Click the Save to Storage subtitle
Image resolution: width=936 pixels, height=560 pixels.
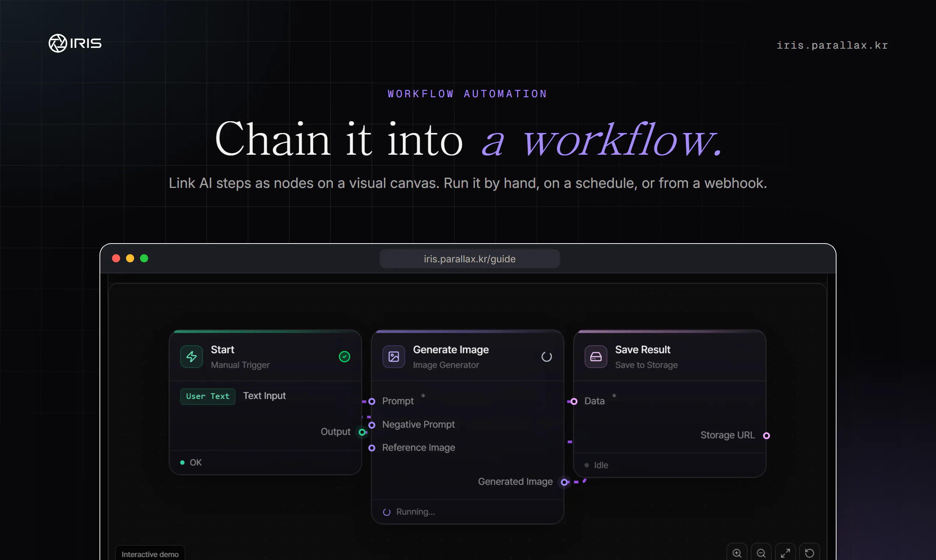[x=646, y=365]
